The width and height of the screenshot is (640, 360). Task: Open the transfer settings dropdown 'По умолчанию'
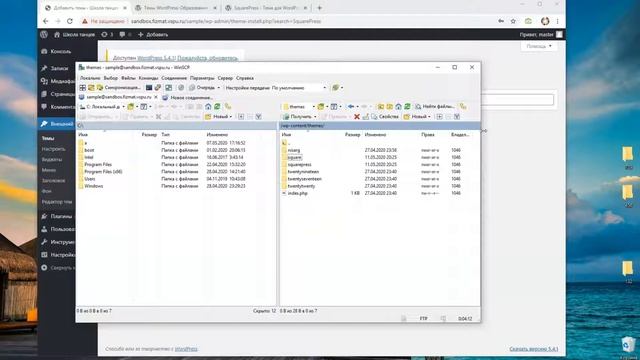[299, 87]
